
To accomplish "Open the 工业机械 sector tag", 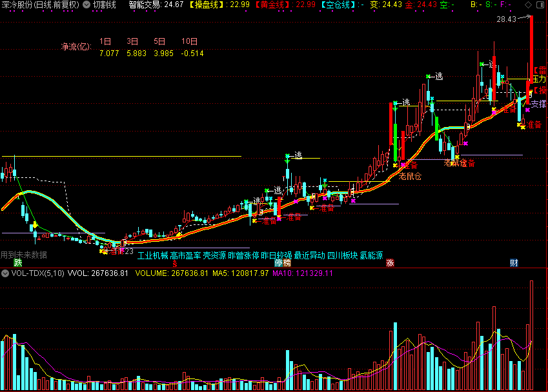I will [x=152, y=255].
